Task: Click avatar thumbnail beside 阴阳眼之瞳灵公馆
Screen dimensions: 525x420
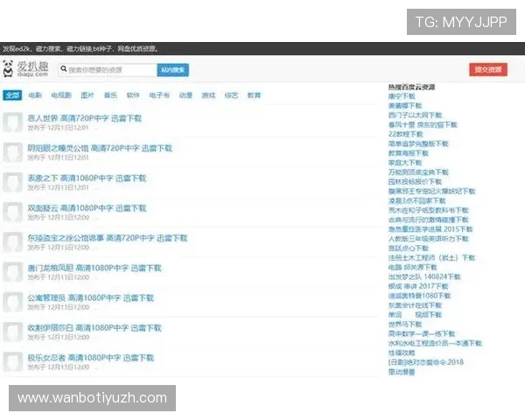Action: [13, 152]
